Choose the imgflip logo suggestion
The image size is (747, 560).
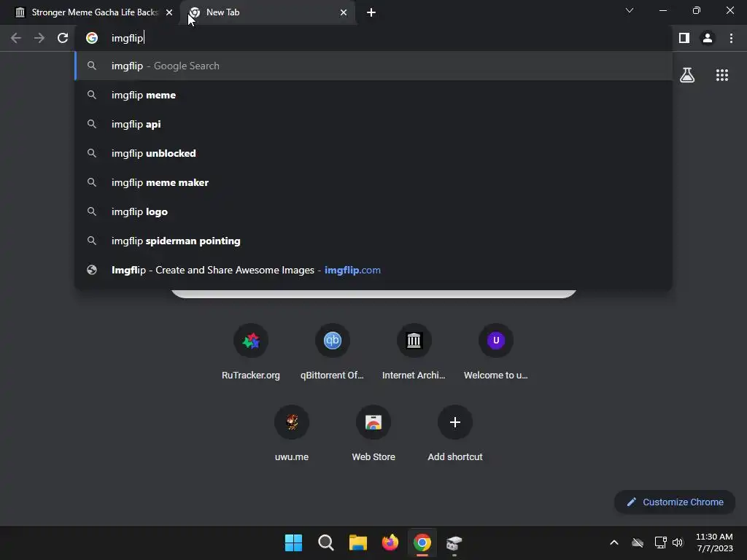pos(373,211)
